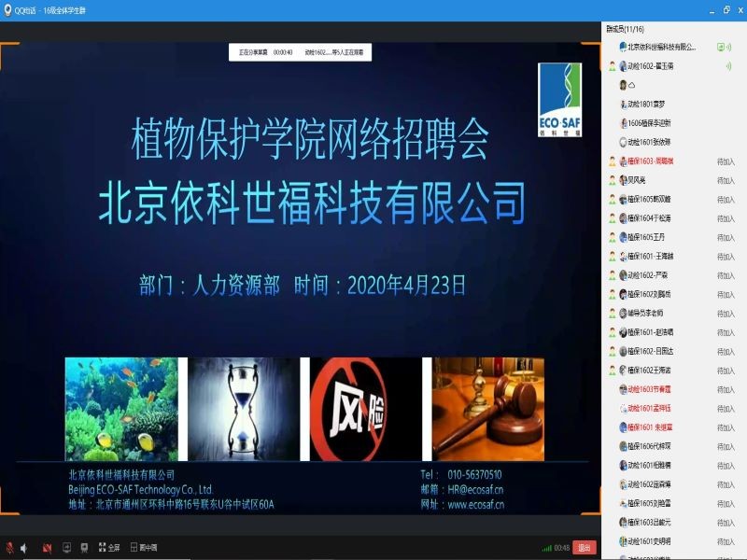Select the 植保1605王丹 member row
This screenshot has height=560, width=747.
click(x=673, y=237)
